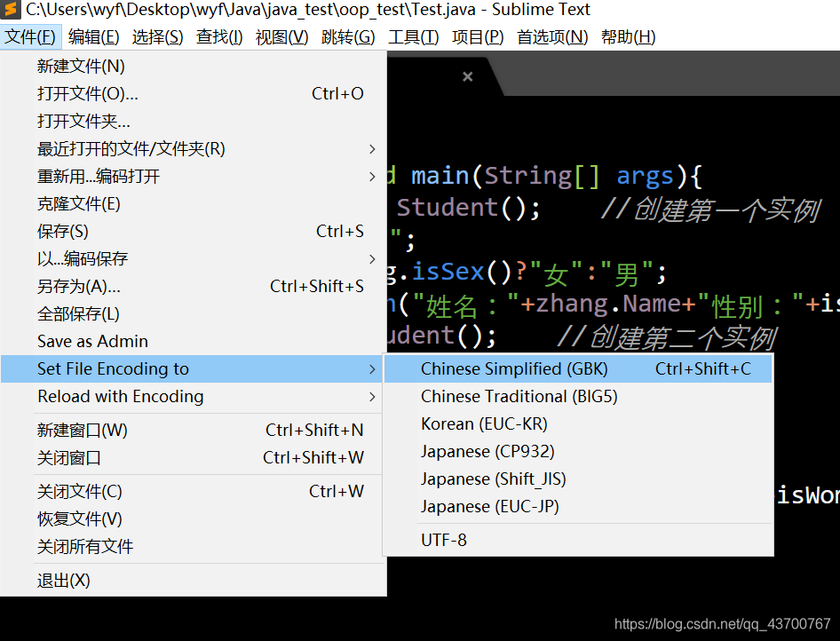
Task: Expand Reload with Encoding submenu
Action: 193,397
